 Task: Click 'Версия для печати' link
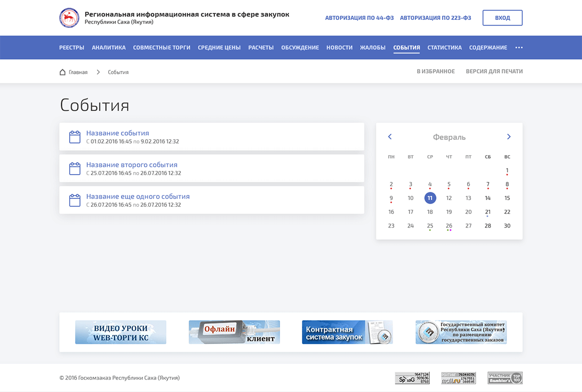point(494,71)
